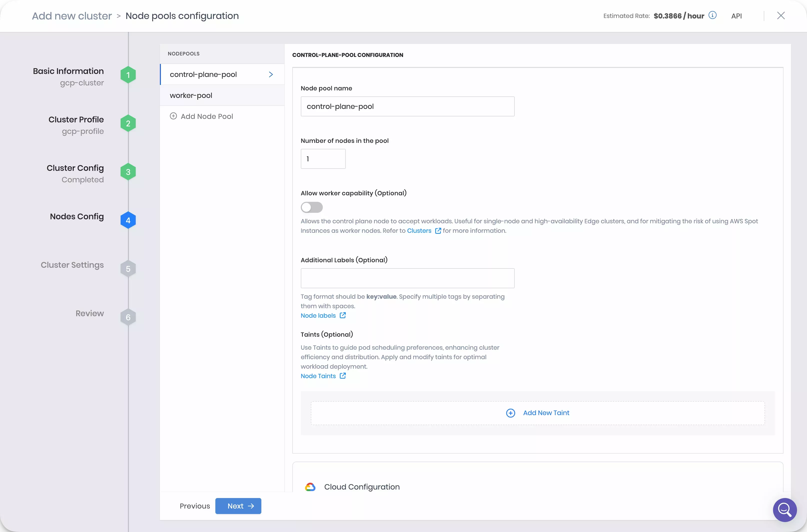Click step 1 Basic Information hexagon
Viewport: 807px width, 532px height.
click(x=128, y=75)
